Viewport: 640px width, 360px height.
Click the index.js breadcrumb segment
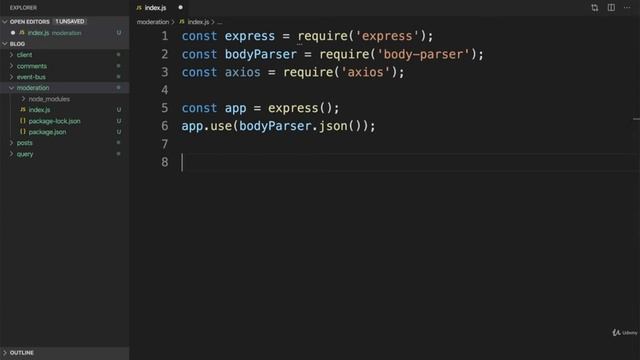pyautogui.click(x=198, y=22)
